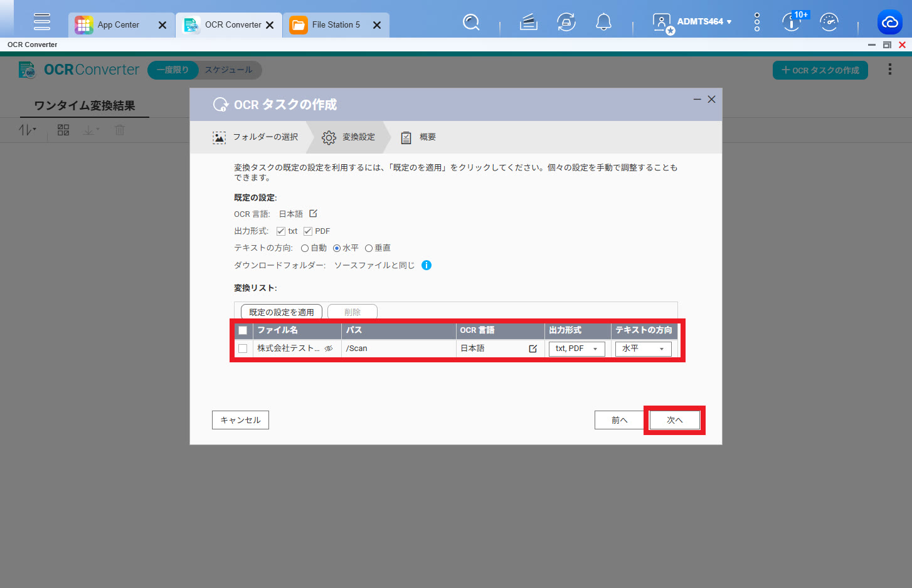Image resolution: width=912 pixels, height=588 pixels.
Task: Check the select-all checkbox in list header
Action: pyautogui.click(x=243, y=330)
